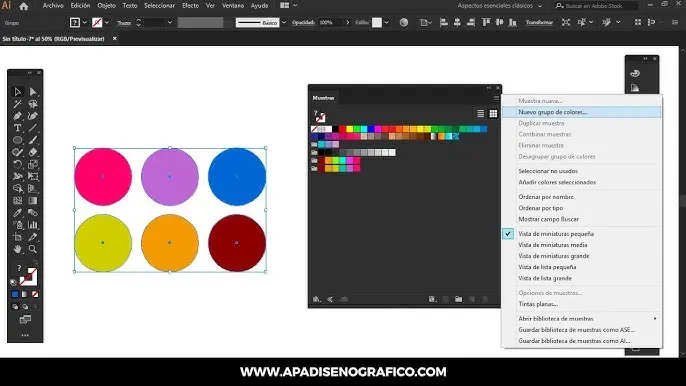Switch Muestras panel to list view
The image size is (686, 386).
coord(480,114)
